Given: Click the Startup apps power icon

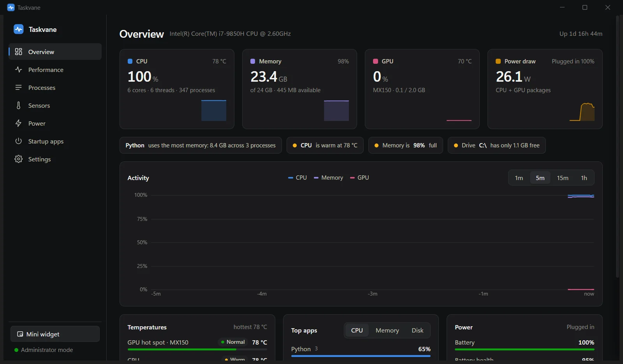Looking at the screenshot, I should 18,141.
